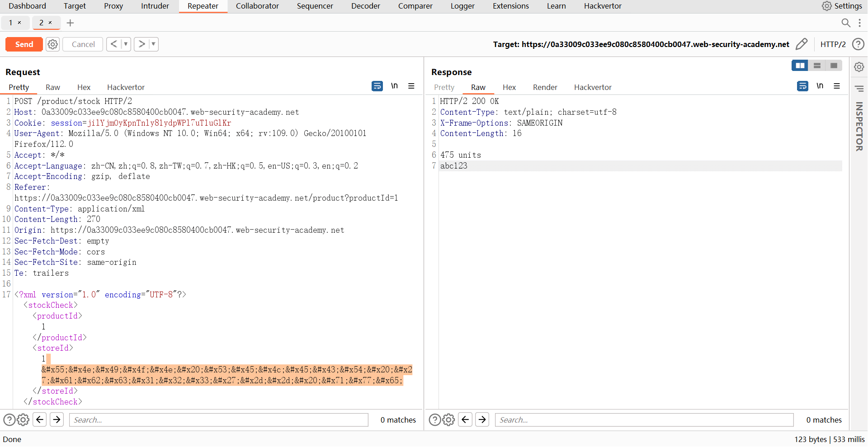Image resolution: width=868 pixels, height=447 pixels.
Task: Add a new Repeater tab with plus icon
Action: click(70, 23)
